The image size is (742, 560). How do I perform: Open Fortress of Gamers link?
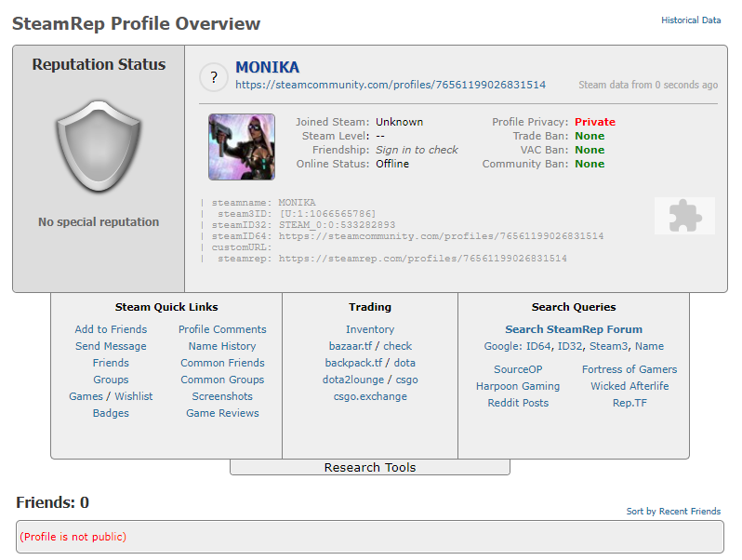[629, 369]
